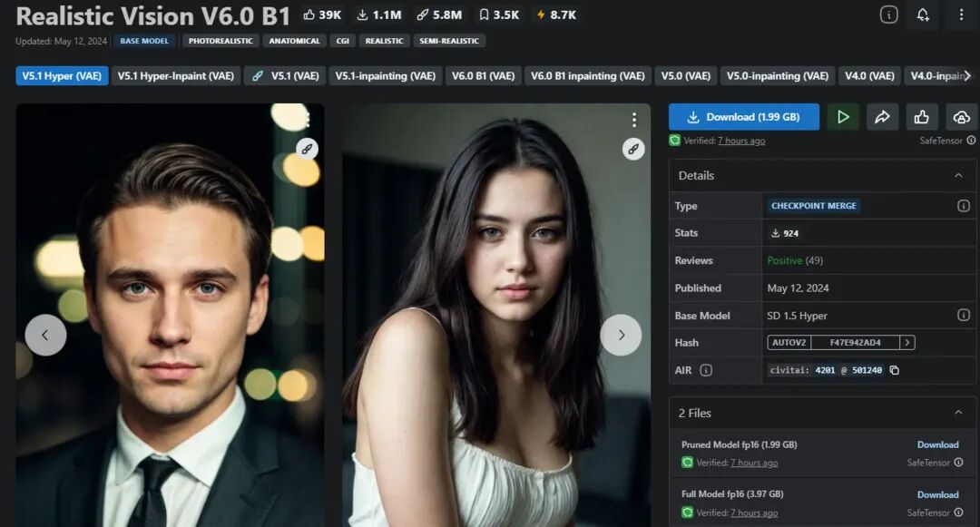Click the link icon on man portrait
Viewport: 980px width, 527px height.
(307, 149)
